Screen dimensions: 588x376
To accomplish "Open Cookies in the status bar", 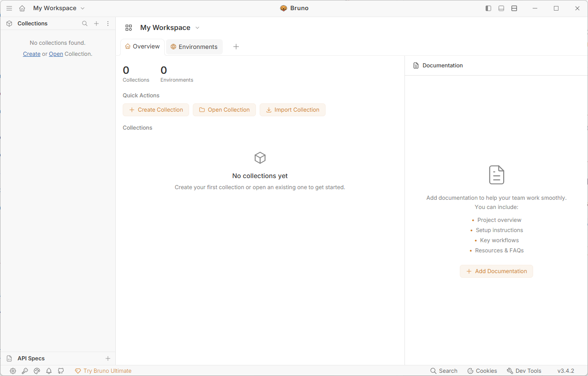I will point(482,371).
